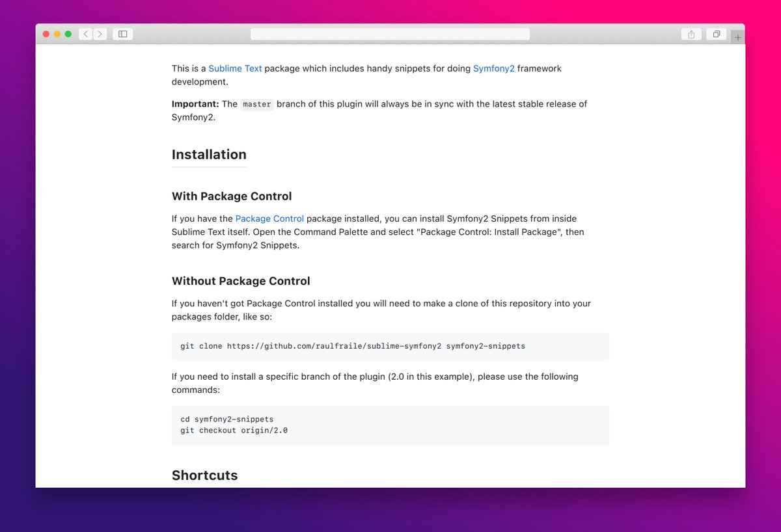This screenshot has height=532, width=781.
Task: Click the inline 'master' code label
Action: [256, 104]
